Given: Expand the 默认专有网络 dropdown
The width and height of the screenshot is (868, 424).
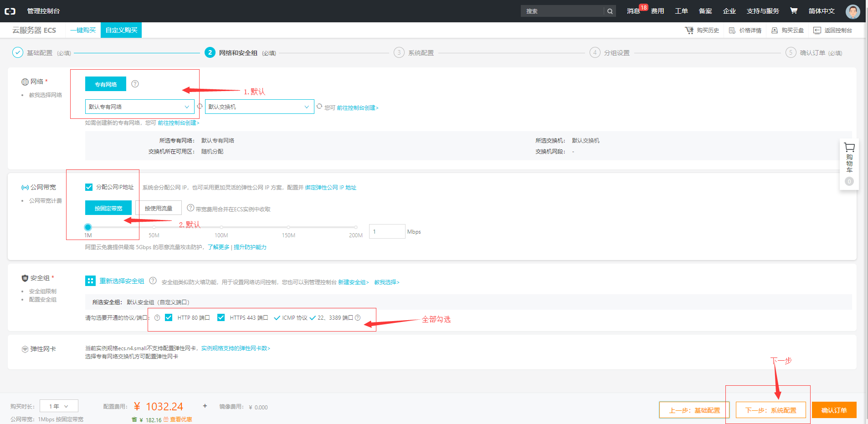Looking at the screenshot, I should [140, 107].
